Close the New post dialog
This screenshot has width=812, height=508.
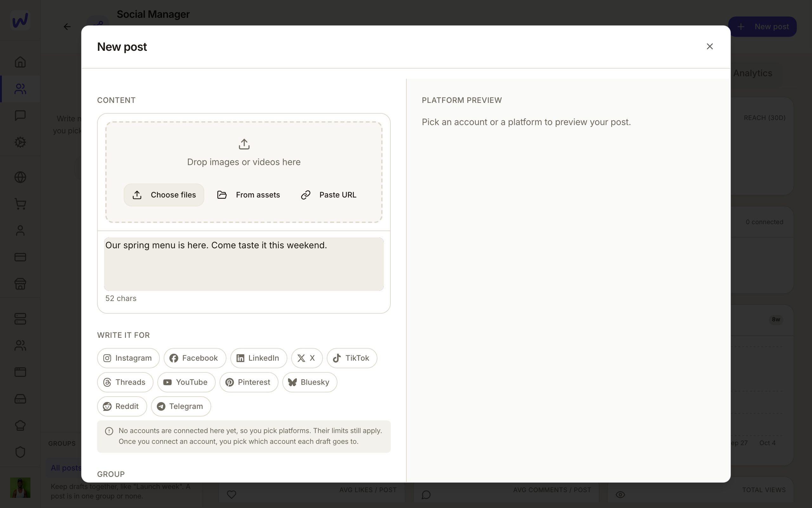709,46
